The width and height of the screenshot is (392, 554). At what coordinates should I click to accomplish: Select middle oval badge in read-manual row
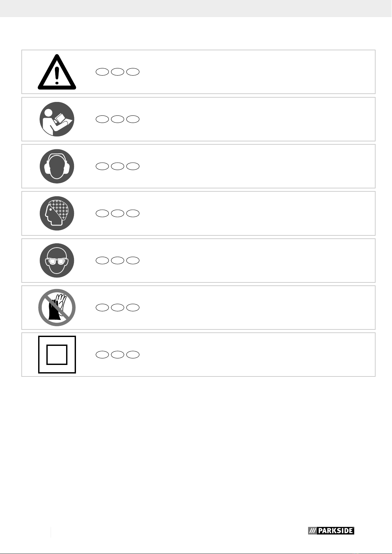118,119
